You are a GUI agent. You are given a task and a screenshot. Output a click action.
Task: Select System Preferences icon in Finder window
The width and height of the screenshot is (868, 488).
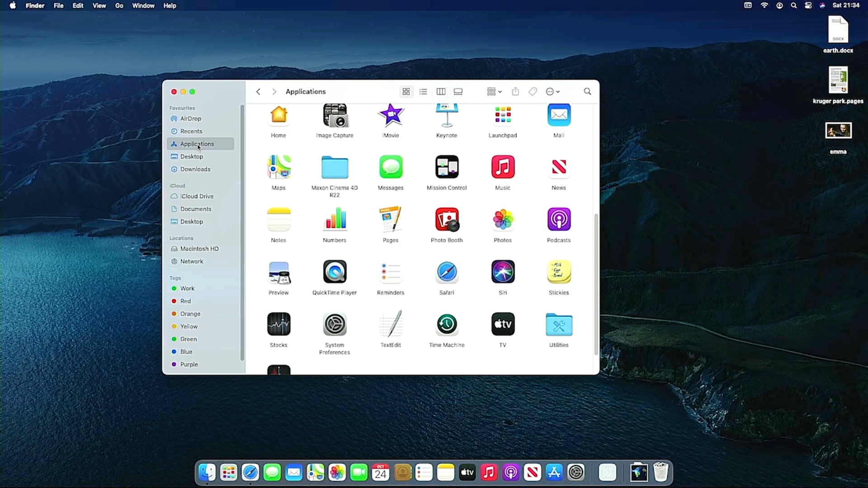click(x=335, y=324)
